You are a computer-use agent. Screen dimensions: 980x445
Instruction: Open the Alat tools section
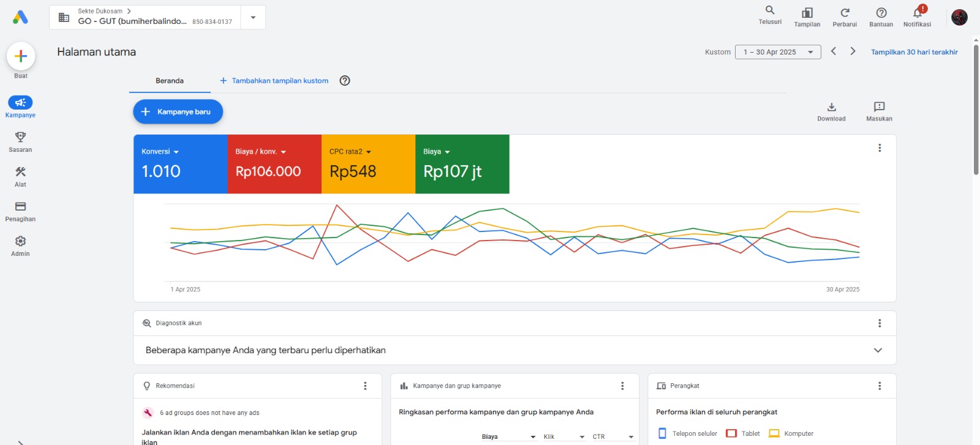click(20, 176)
